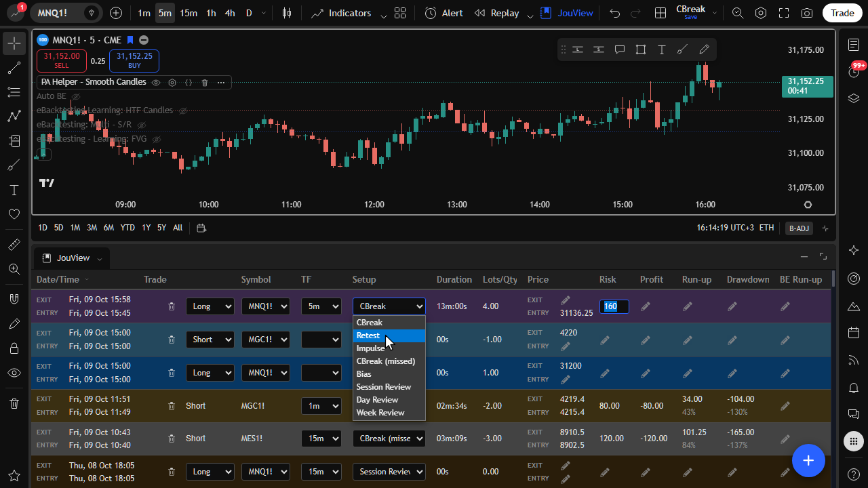Delete the Fri 09 Oct 11:51 Short trade
868x488 pixels.
(172, 406)
